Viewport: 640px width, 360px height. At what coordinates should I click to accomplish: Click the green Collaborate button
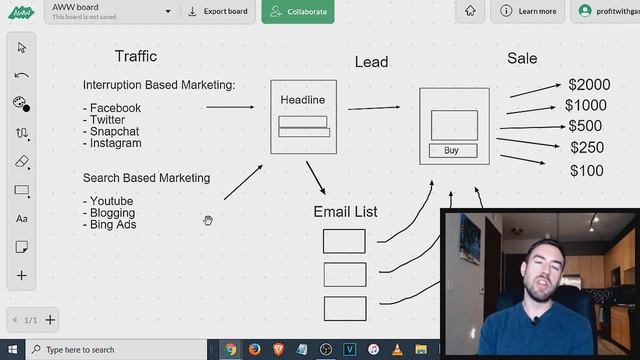298,11
